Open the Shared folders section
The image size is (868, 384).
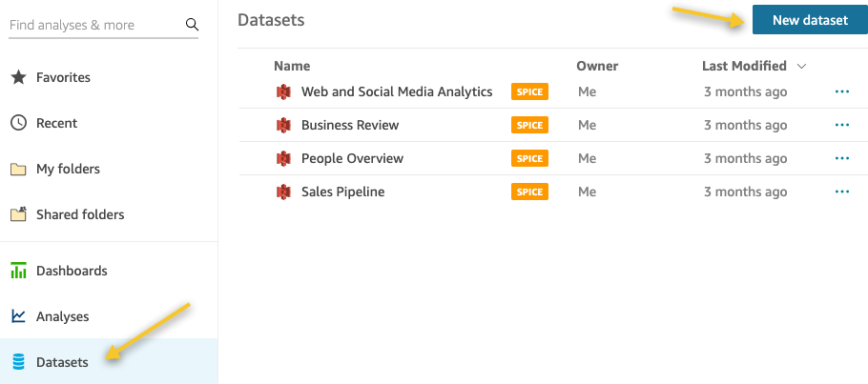point(79,214)
